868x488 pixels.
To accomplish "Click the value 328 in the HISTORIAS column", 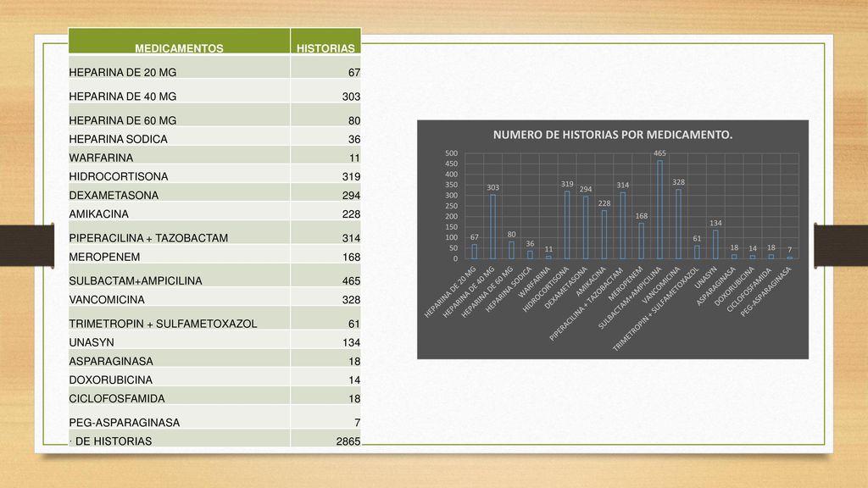I will tap(352, 300).
